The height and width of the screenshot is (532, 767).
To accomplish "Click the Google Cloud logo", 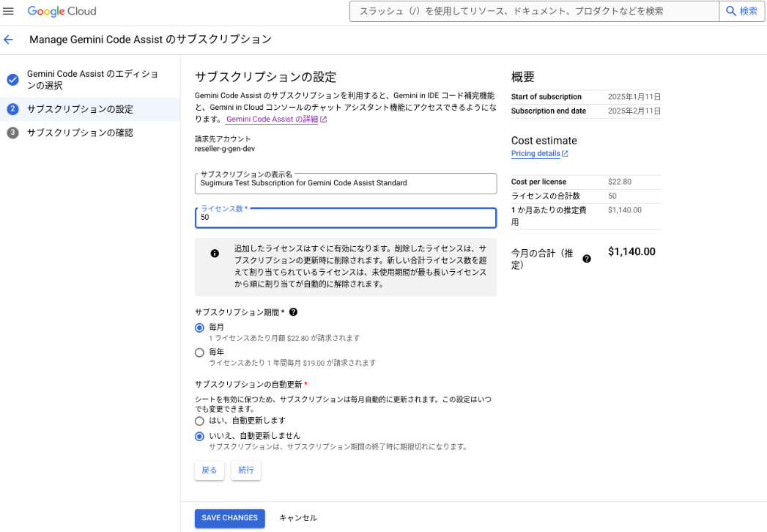I will [62, 12].
